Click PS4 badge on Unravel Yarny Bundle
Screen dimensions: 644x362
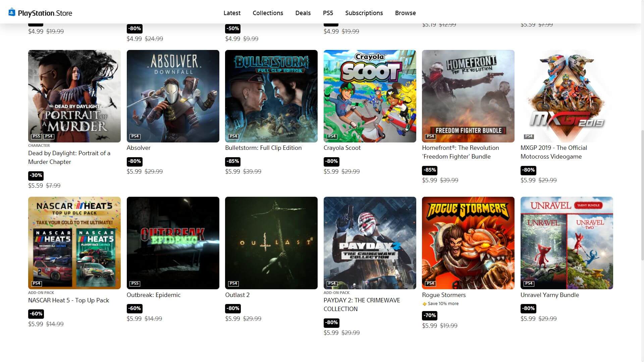(x=529, y=284)
